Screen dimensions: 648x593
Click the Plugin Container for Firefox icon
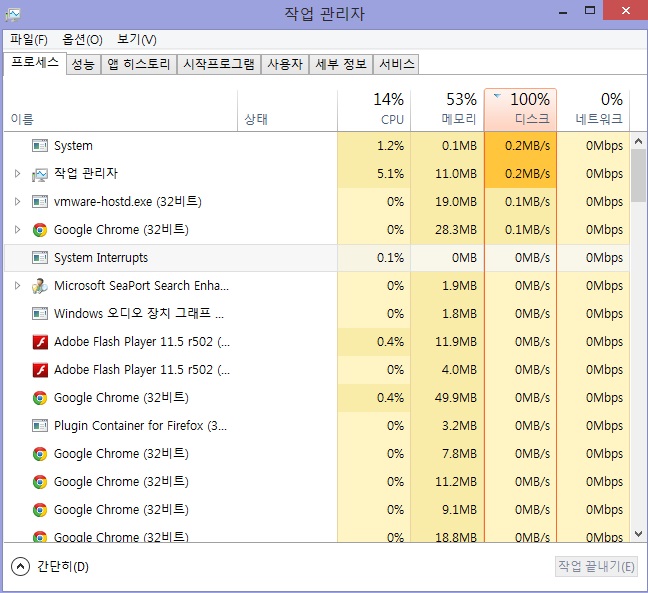click(x=40, y=426)
